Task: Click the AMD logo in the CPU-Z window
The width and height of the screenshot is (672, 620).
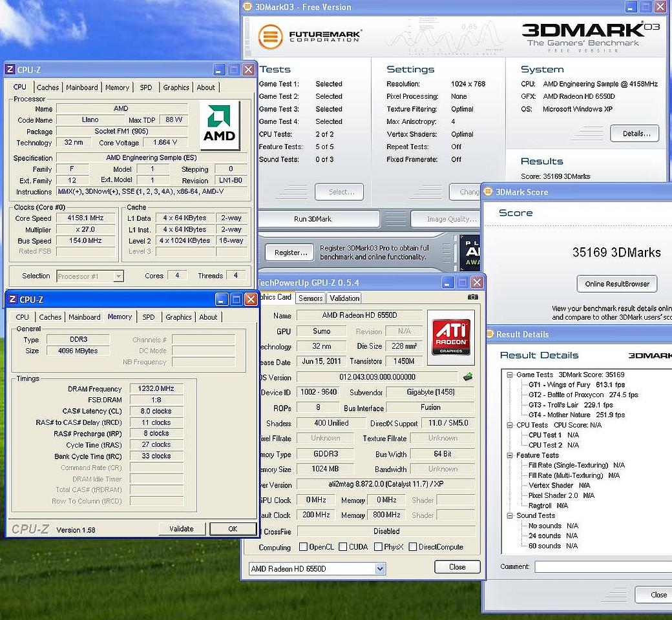Action: pyautogui.click(x=219, y=125)
